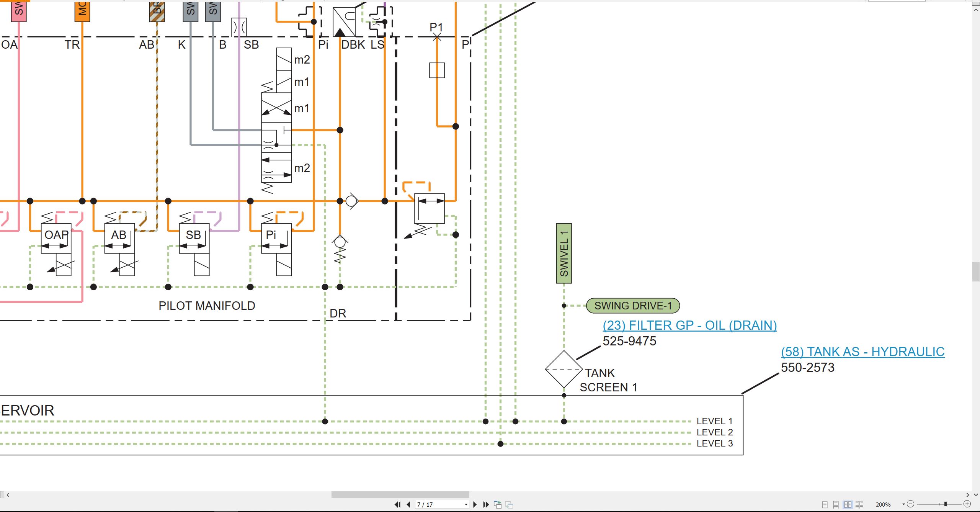
Task: Click the zoom out minus icon
Action: (911, 504)
